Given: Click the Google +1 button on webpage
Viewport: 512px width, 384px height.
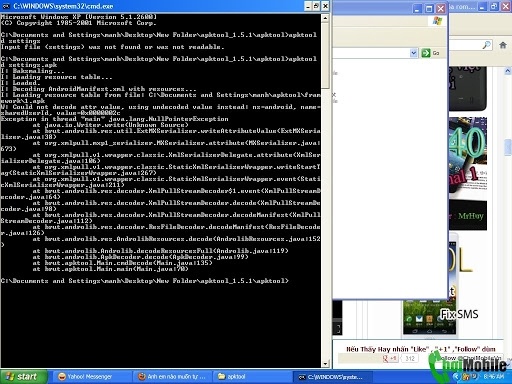Looking at the screenshot, I should pyautogui.click(x=390, y=358).
